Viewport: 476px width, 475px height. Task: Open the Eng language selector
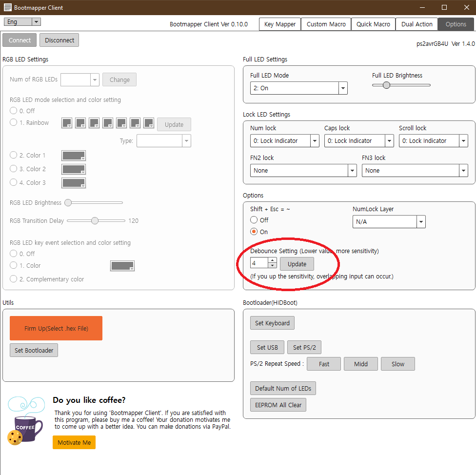pyautogui.click(x=22, y=22)
